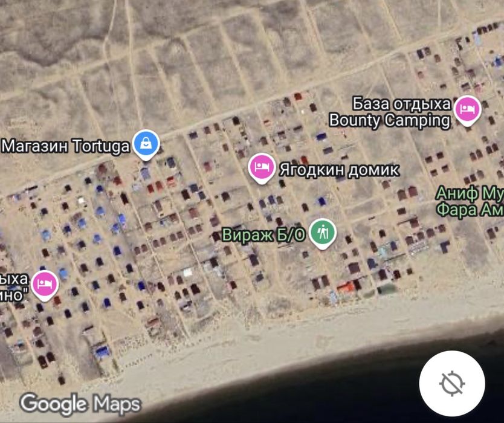
Task: Tap the pink lodging pin at left edge
Action: point(45,285)
